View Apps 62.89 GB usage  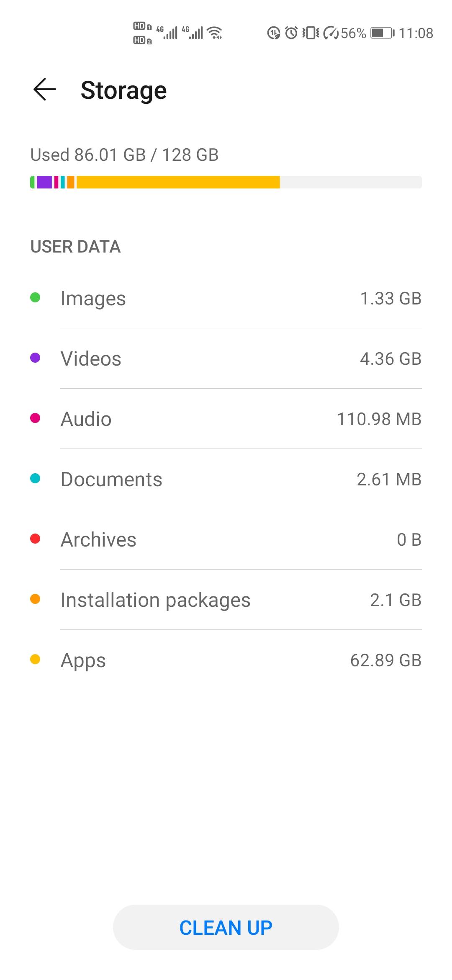[385, 660]
